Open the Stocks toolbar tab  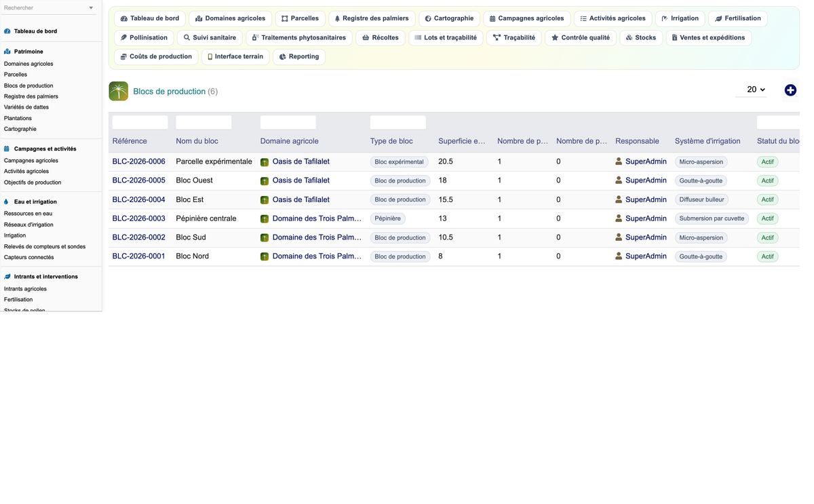pos(641,37)
